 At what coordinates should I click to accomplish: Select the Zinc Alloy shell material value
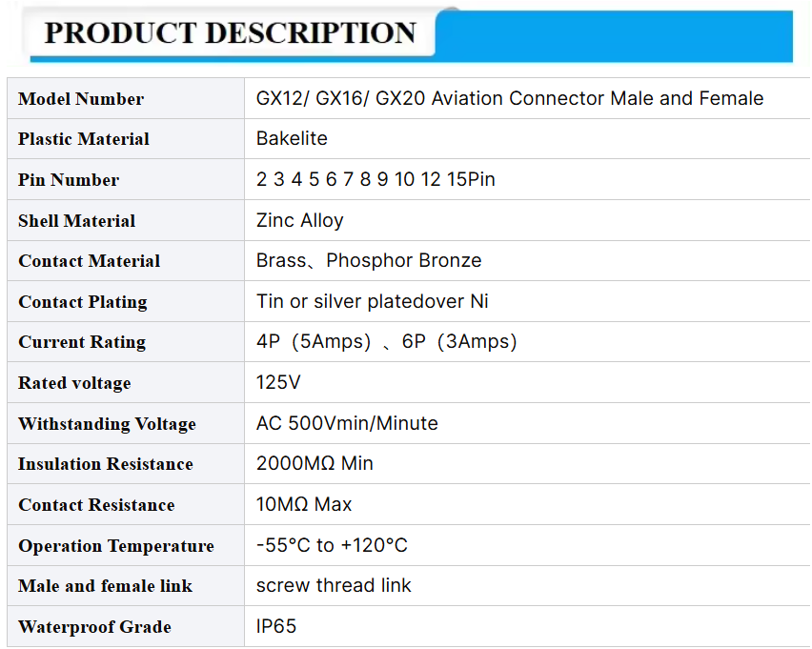point(299,220)
